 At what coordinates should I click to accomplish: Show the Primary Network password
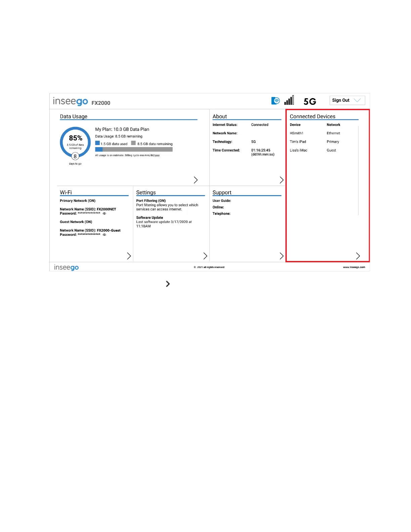click(x=104, y=214)
